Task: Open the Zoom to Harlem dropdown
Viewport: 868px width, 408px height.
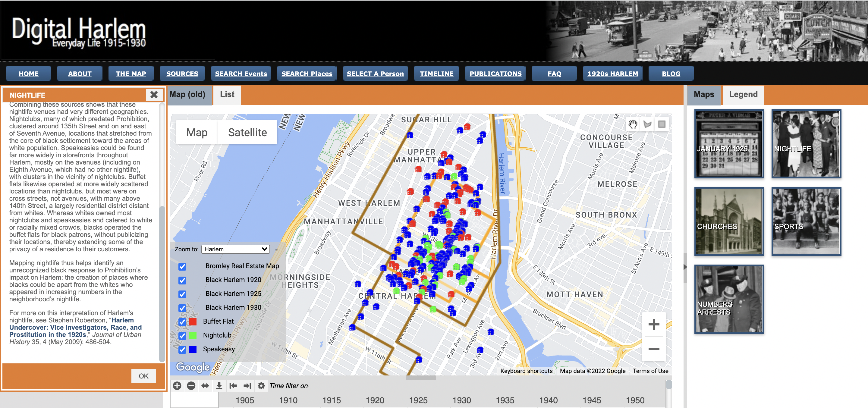Action: point(235,249)
